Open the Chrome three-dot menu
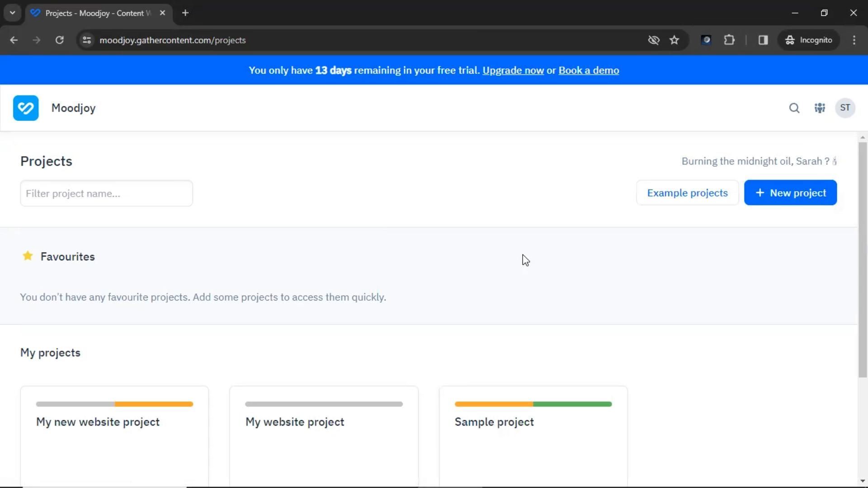 [x=854, y=40]
